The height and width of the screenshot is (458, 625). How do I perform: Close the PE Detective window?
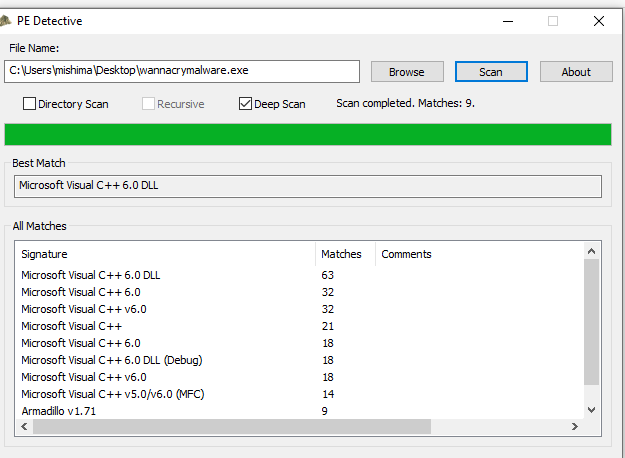[x=599, y=21]
